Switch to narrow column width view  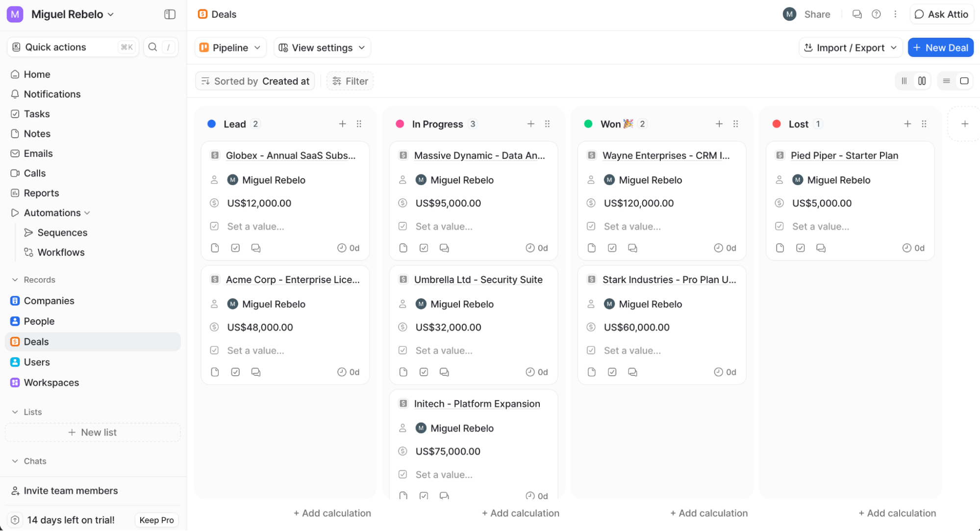904,81
